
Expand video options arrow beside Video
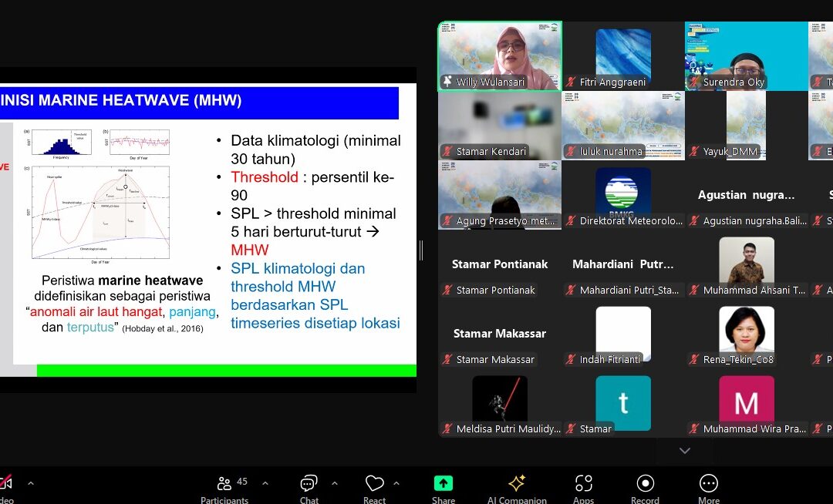coord(31,483)
